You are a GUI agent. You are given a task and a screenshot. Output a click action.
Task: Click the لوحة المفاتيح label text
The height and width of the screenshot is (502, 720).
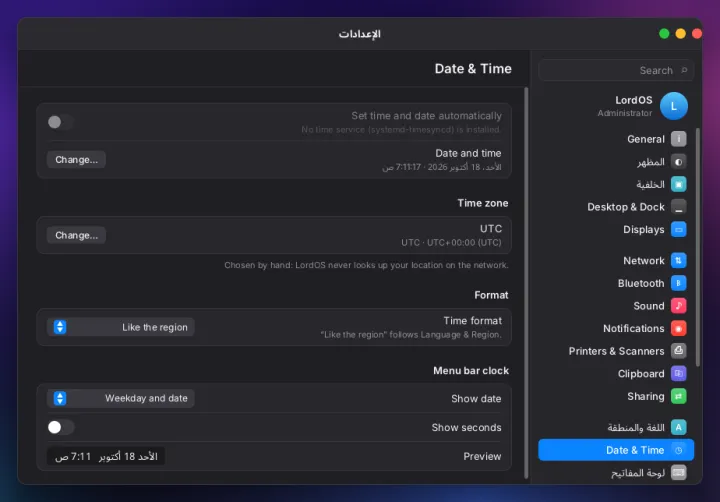[x=638, y=473]
